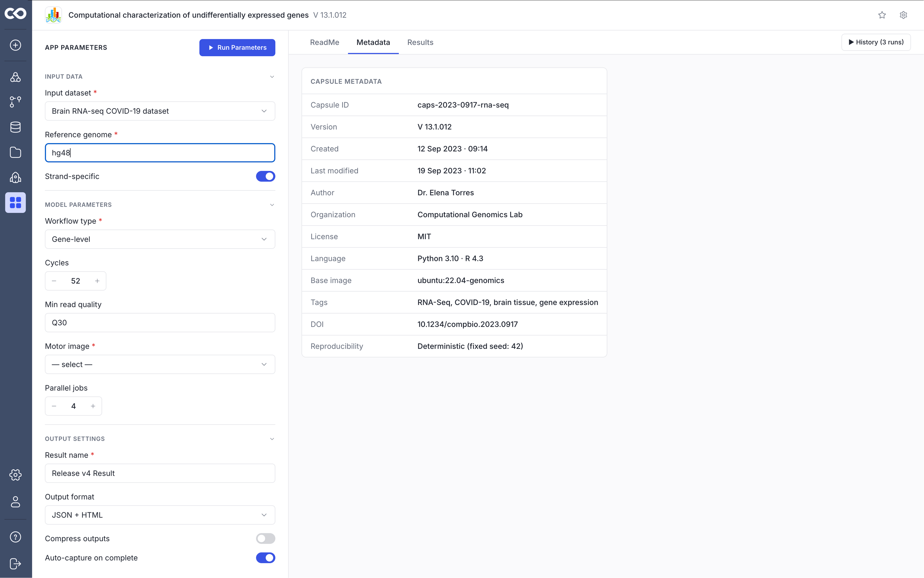Click the app logo chart icon
This screenshot has height=578, width=924.
(x=53, y=15)
